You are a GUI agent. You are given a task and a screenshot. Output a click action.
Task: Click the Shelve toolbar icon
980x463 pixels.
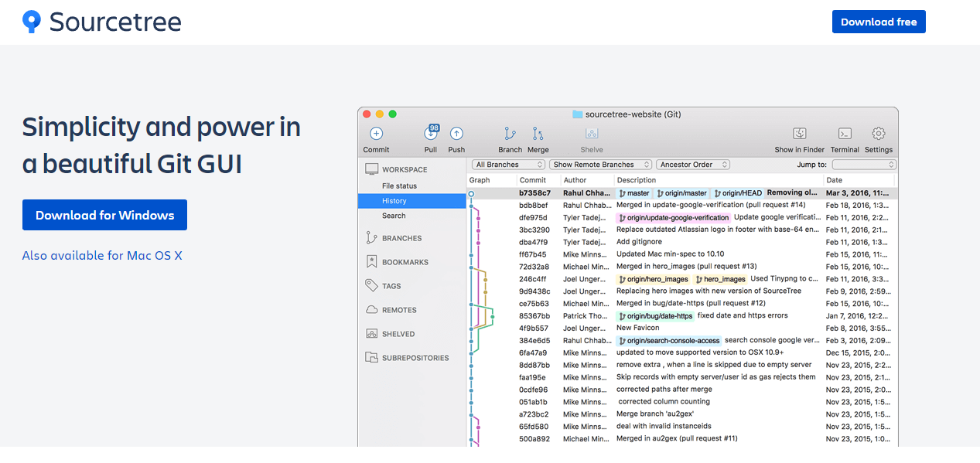(592, 134)
